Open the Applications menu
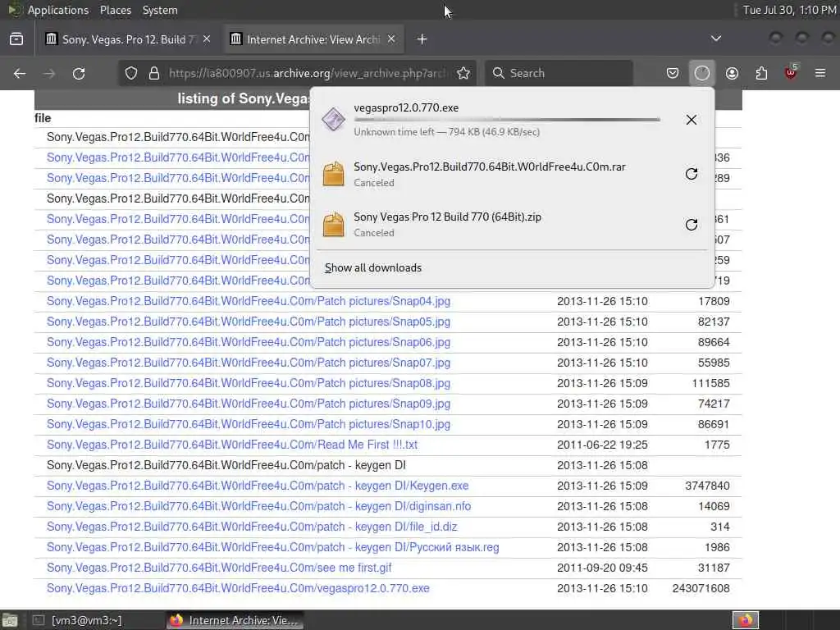The width and height of the screenshot is (840, 630). pyautogui.click(x=58, y=10)
